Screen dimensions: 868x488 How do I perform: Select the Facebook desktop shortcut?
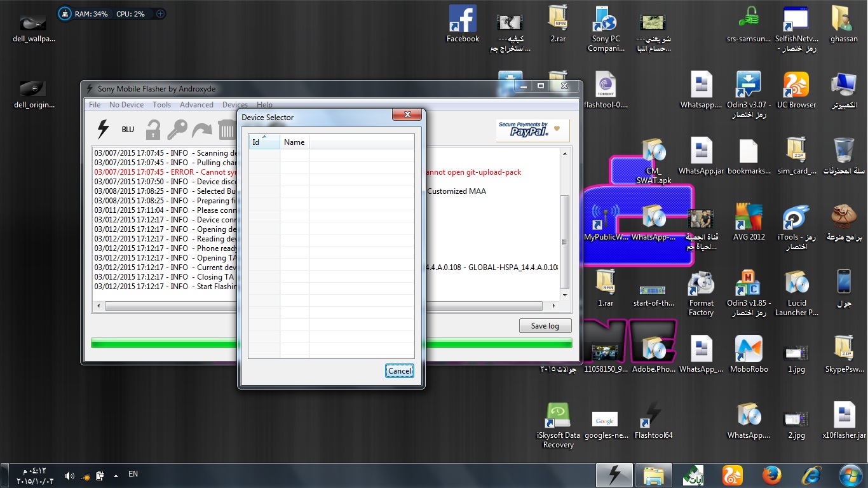463,25
